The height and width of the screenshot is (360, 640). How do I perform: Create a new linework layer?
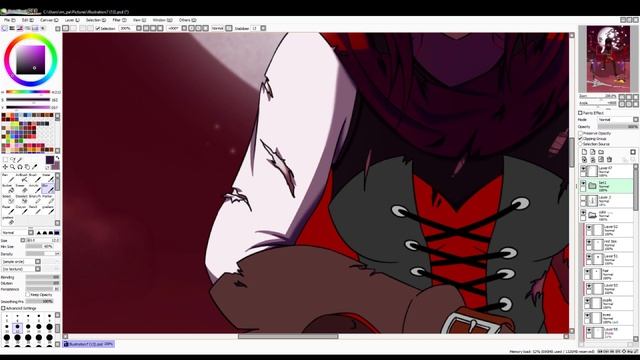coord(593,152)
